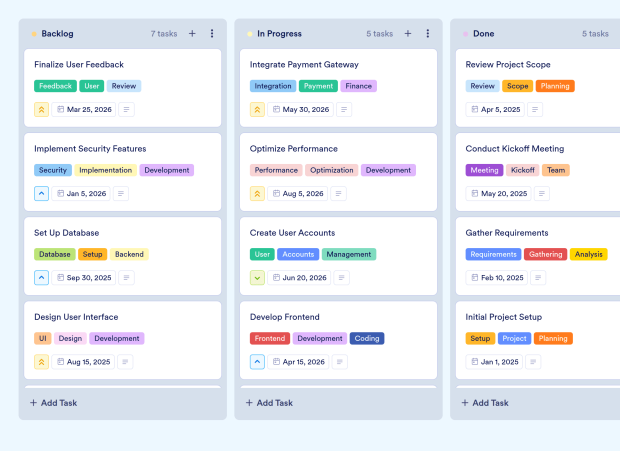Select the green Feedback tag
620x451 pixels.
click(55, 86)
